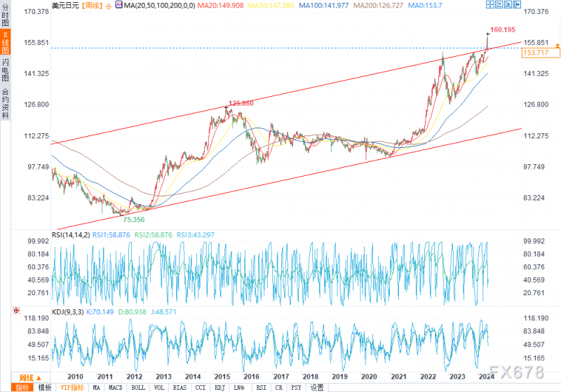Click the play replay chart icon
This screenshot has height=392, width=561.
[508, 5]
